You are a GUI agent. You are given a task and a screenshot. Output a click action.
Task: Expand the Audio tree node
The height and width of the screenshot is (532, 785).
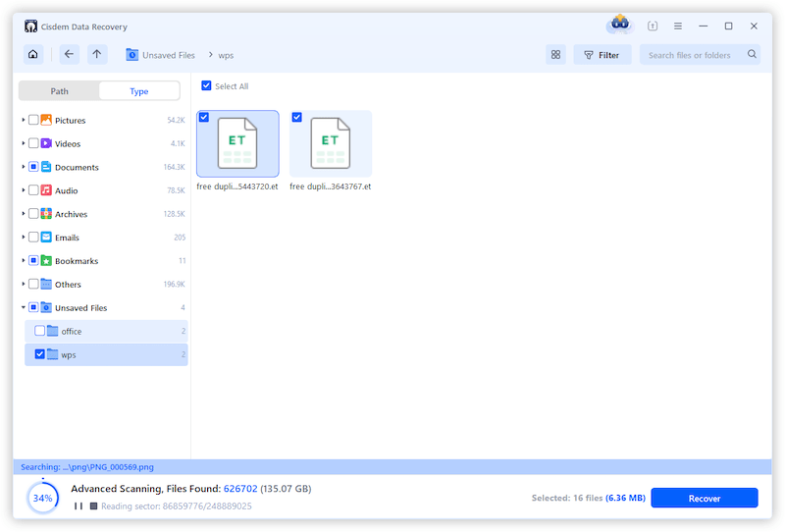pyautogui.click(x=23, y=190)
